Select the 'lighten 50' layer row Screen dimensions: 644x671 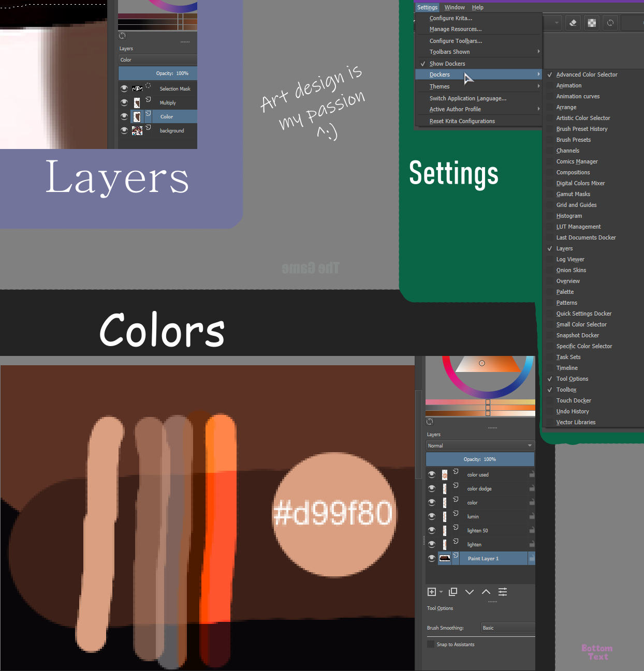pyautogui.click(x=480, y=530)
